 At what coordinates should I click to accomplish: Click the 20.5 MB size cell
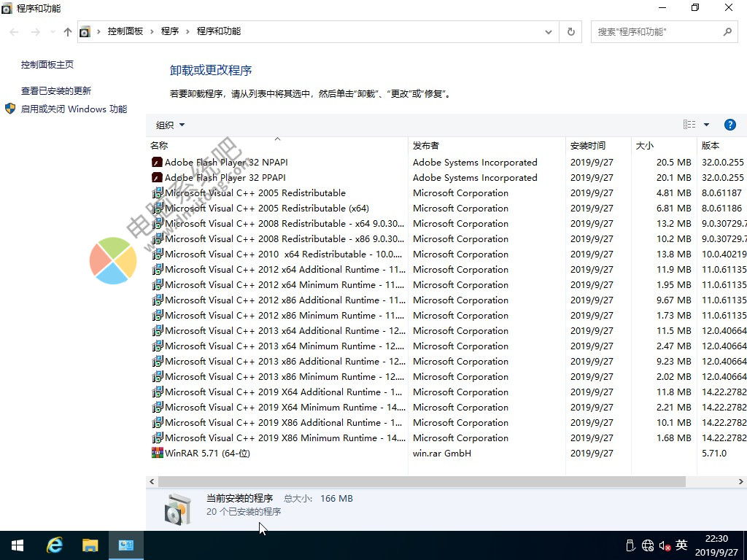point(673,163)
